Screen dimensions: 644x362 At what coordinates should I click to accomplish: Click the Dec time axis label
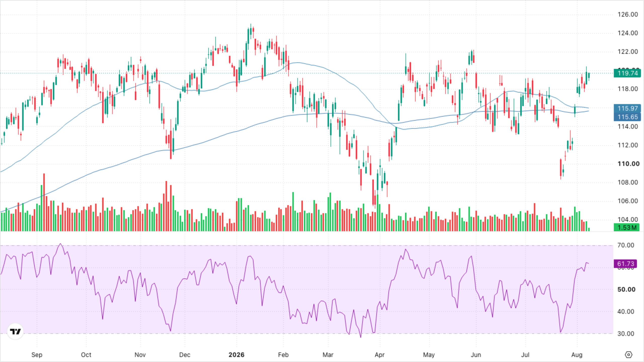coord(185,355)
